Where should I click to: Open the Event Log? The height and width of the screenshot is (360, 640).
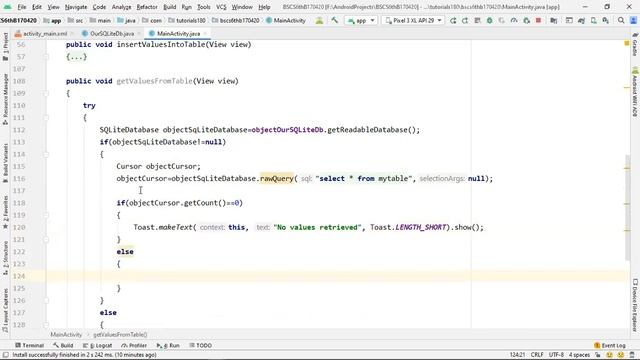[610, 345]
